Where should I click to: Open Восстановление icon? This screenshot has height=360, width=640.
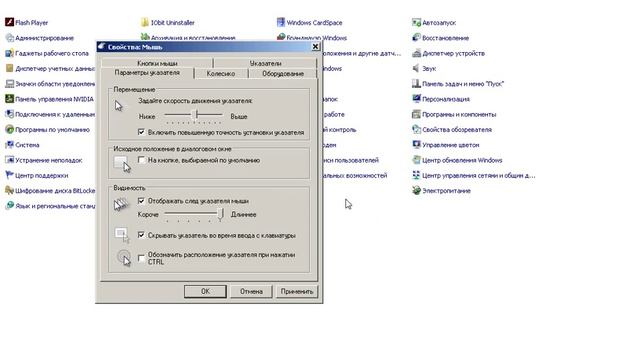(416, 38)
